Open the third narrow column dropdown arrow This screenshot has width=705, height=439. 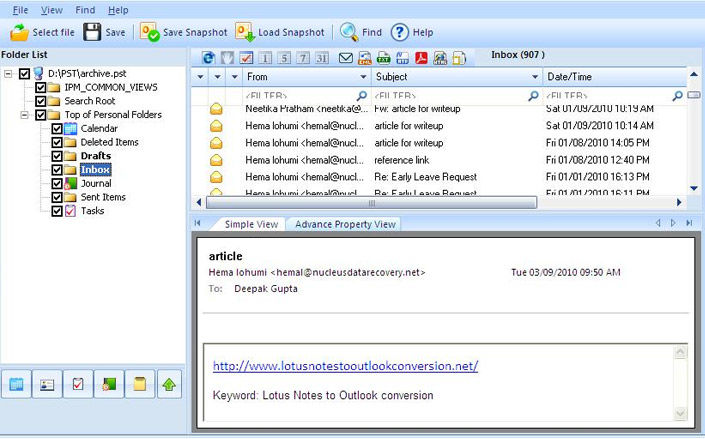point(234,77)
